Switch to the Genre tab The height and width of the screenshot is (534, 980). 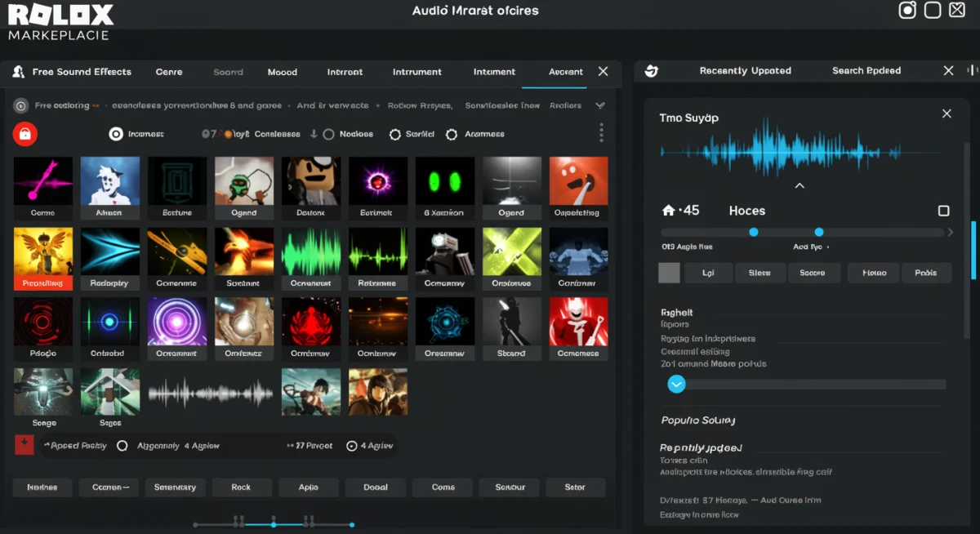(169, 72)
